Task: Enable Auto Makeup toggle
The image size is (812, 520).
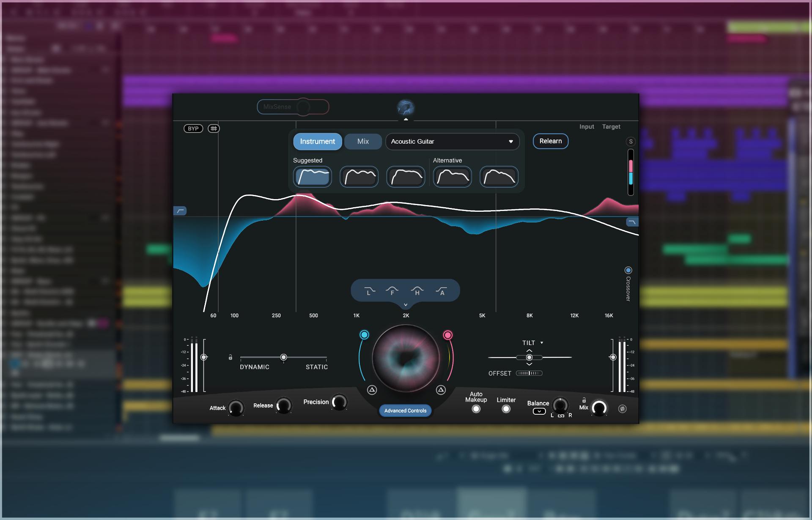Action: coord(476,409)
